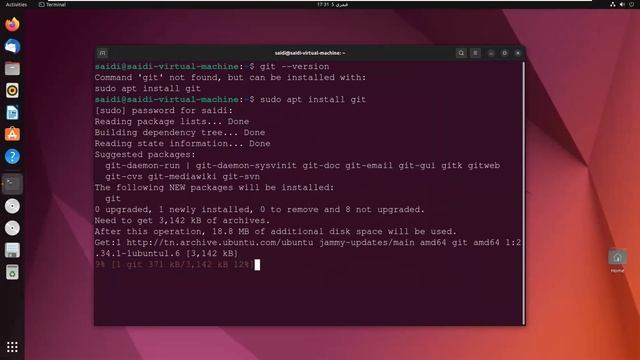Click 'After this operation, 18.8 MB' line

[276, 232]
